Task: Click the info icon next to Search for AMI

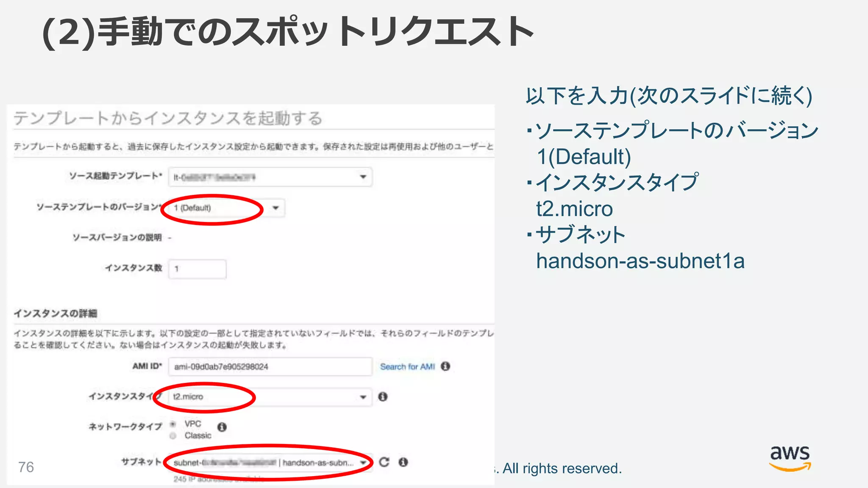Action: tap(445, 366)
